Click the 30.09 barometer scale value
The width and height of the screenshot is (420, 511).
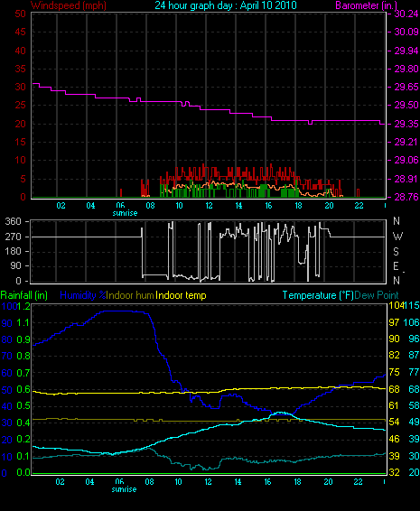coord(406,32)
